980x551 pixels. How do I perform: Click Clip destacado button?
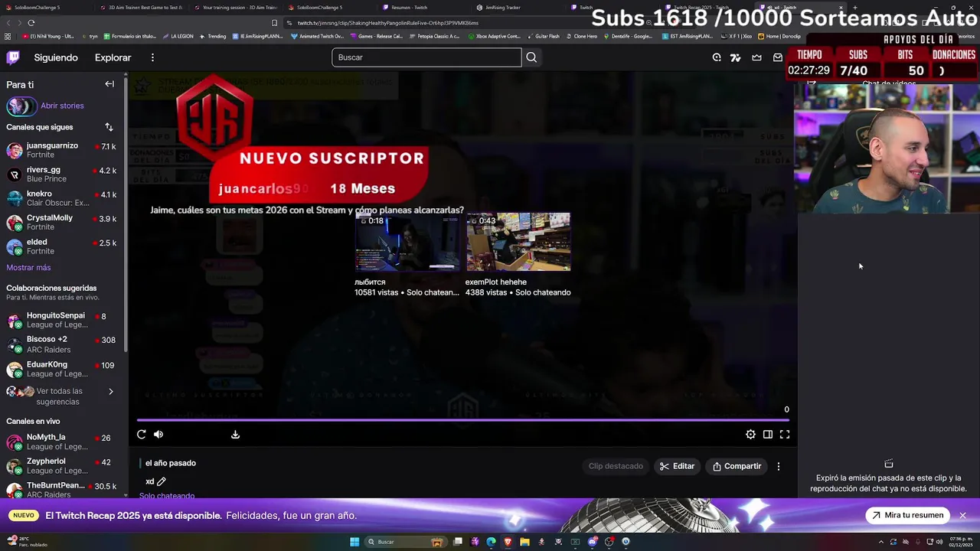pyautogui.click(x=616, y=466)
